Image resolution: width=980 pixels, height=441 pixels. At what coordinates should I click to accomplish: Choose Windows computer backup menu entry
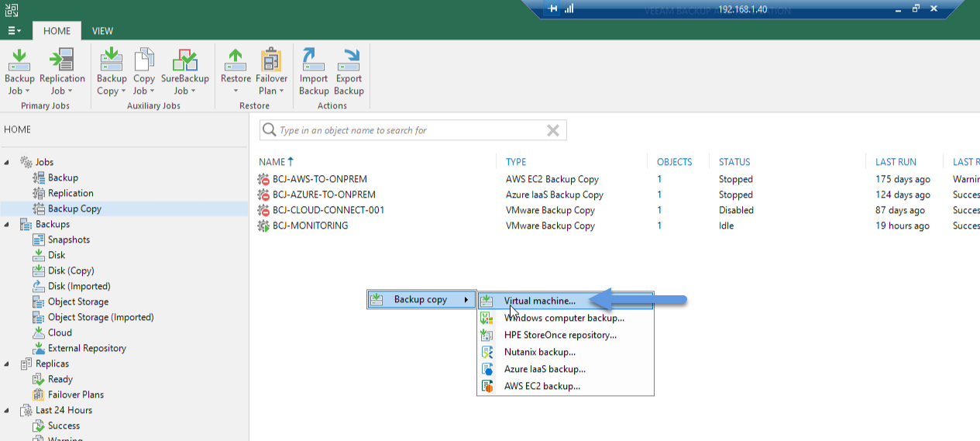pyautogui.click(x=566, y=318)
